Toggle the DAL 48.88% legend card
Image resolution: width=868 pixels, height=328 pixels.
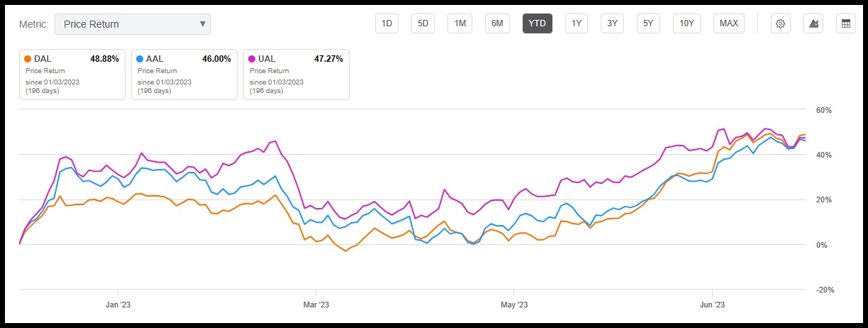[x=72, y=74]
